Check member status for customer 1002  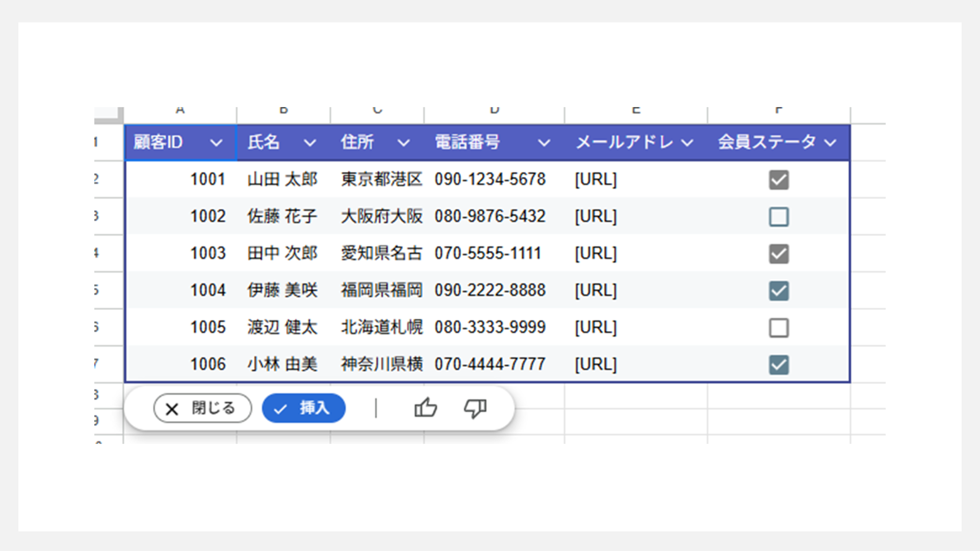(779, 217)
